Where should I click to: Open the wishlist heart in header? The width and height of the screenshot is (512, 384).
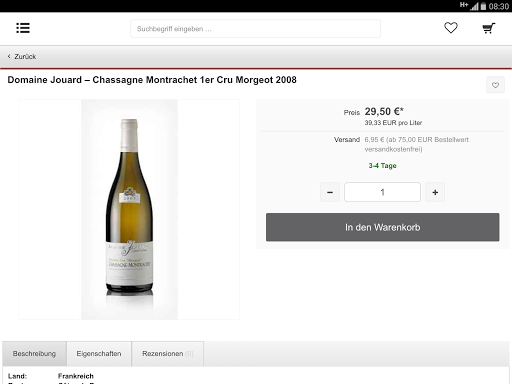point(451,28)
